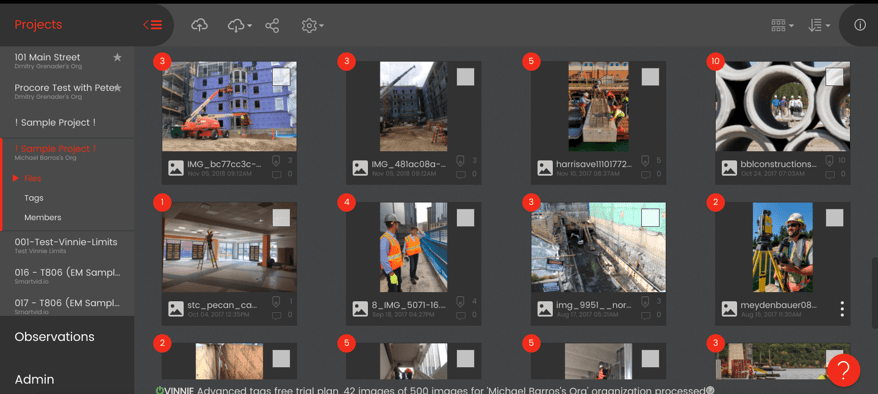Open the sort order dropdown
878x394 pixels.
819,25
